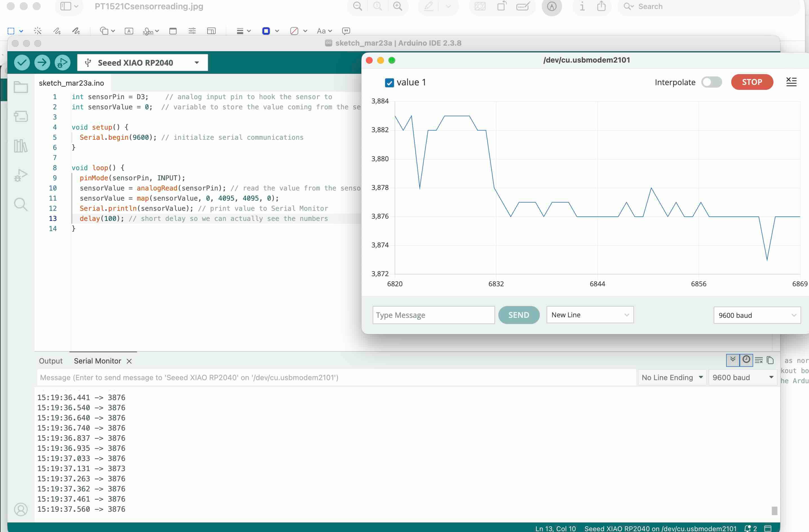The image size is (809, 532).
Task: Switch to the Output tab
Action: [x=51, y=361]
